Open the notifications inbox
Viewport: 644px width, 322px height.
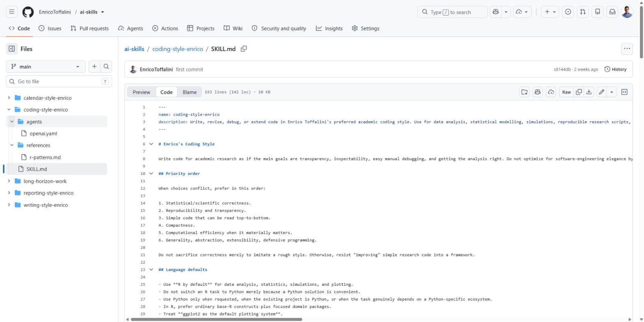[x=612, y=12]
